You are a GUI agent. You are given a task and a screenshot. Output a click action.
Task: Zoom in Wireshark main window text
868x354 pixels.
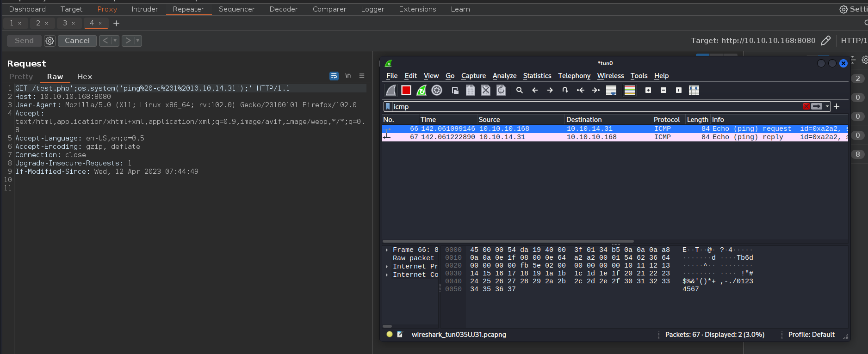[648, 90]
